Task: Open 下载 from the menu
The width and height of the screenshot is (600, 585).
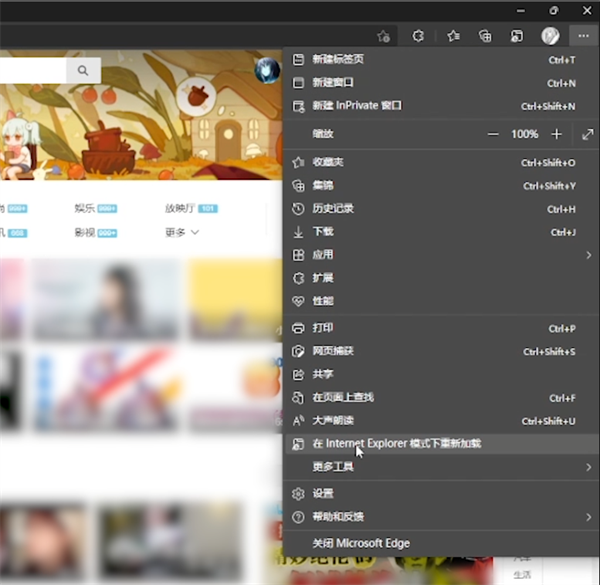Action: tap(441, 232)
